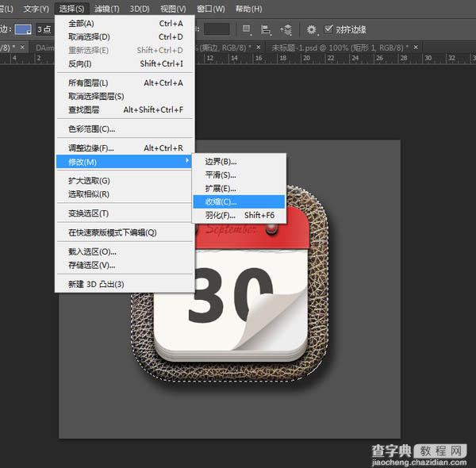This screenshot has width=476, height=468.
Task: Choose 反向(I) inverse selection
Action: [x=125, y=63]
